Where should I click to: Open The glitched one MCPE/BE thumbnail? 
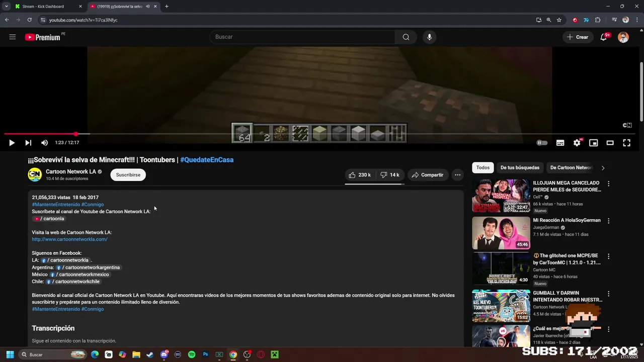click(501, 268)
